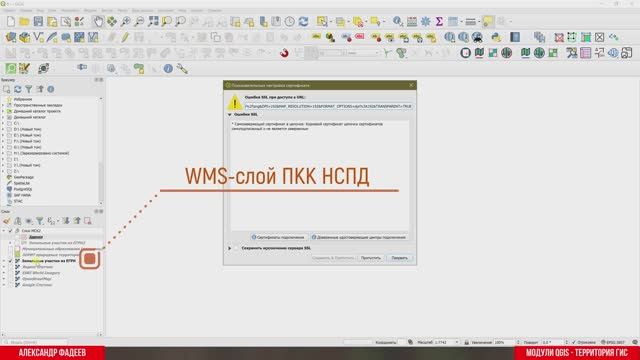Click the wrench icon in the plugin toolbar
Screen dimensions: 640x360
(x=182, y=69)
